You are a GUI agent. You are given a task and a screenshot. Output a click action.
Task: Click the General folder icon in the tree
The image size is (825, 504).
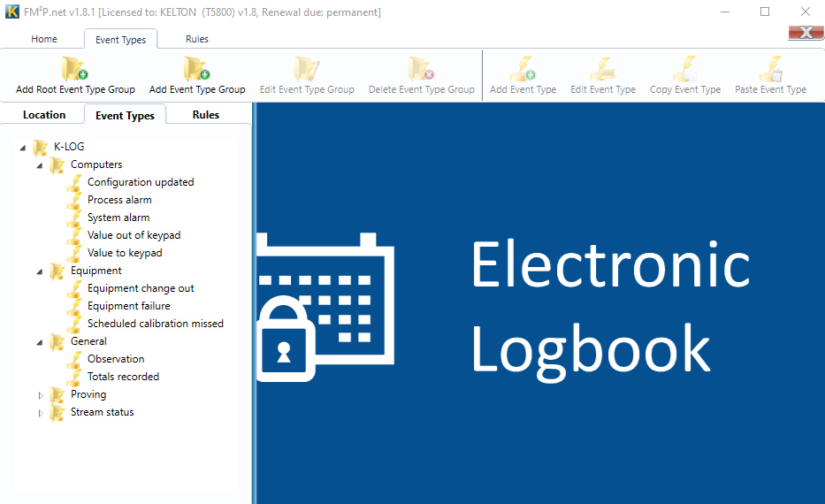[x=57, y=342]
